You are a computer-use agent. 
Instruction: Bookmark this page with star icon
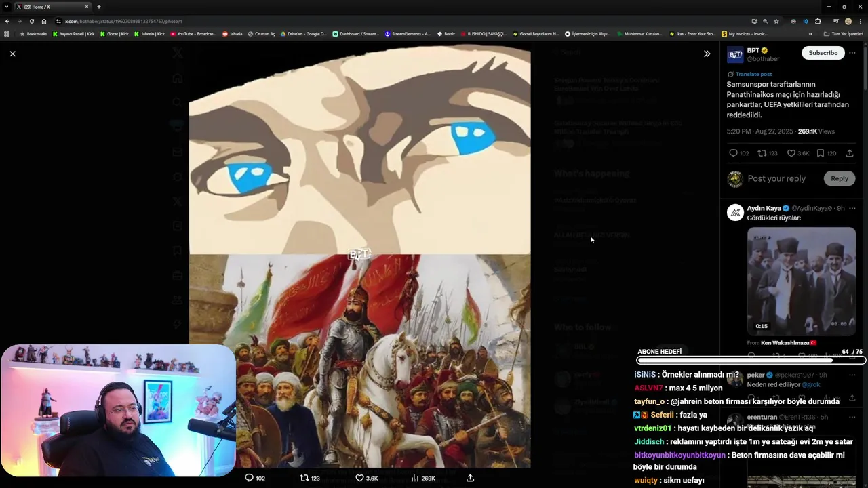point(776,21)
